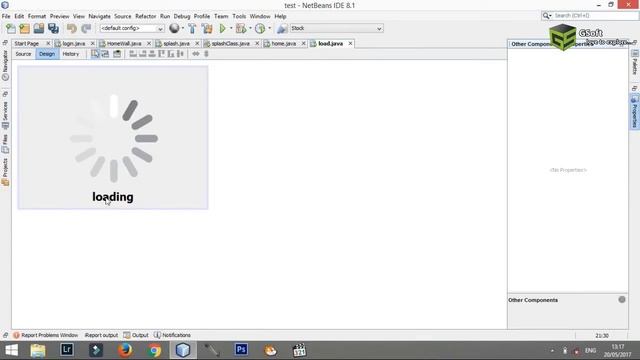Viewport: 640px width, 360px height.
Task: Open Photoshop from the taskbar
Action: [241, 350]
